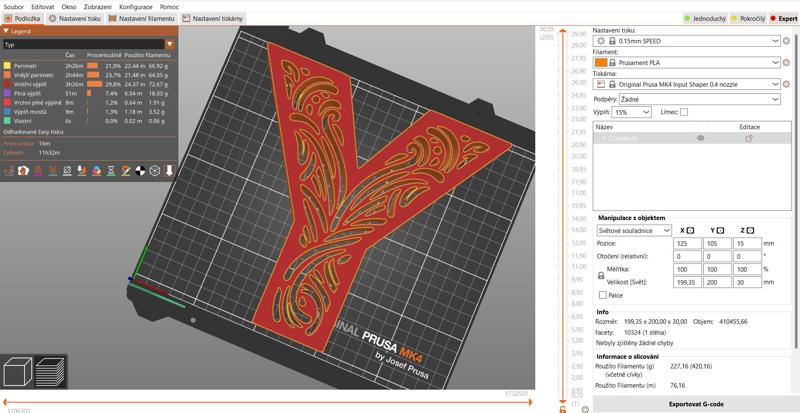The image size is (800, 413).
Task: Select the object row in Název list
Action: pyautogui.click(x=693, y=138)
